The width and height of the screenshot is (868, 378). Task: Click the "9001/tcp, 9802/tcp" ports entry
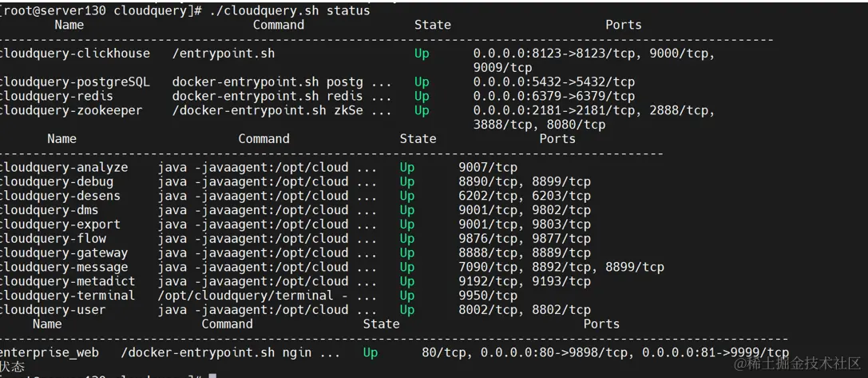tap(525, 210)
